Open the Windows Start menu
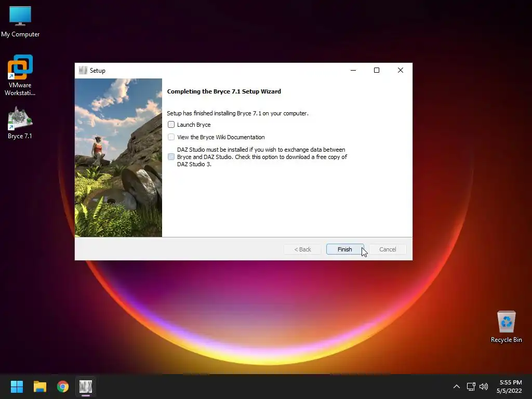 (x=17, y=387)
